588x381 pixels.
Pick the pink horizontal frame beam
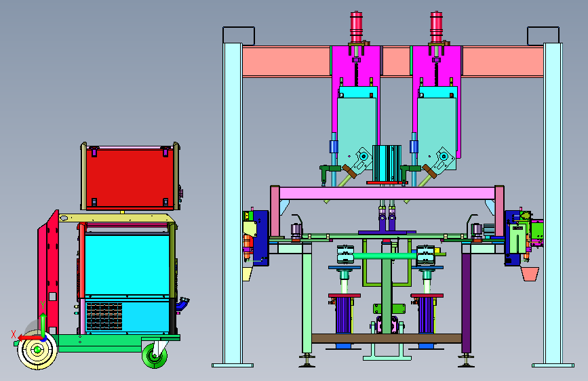tap(387, 193)
